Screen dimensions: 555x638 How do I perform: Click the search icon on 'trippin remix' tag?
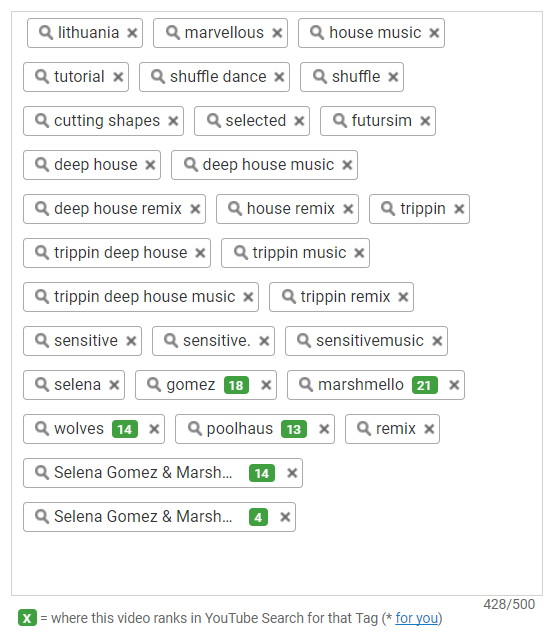289,296
